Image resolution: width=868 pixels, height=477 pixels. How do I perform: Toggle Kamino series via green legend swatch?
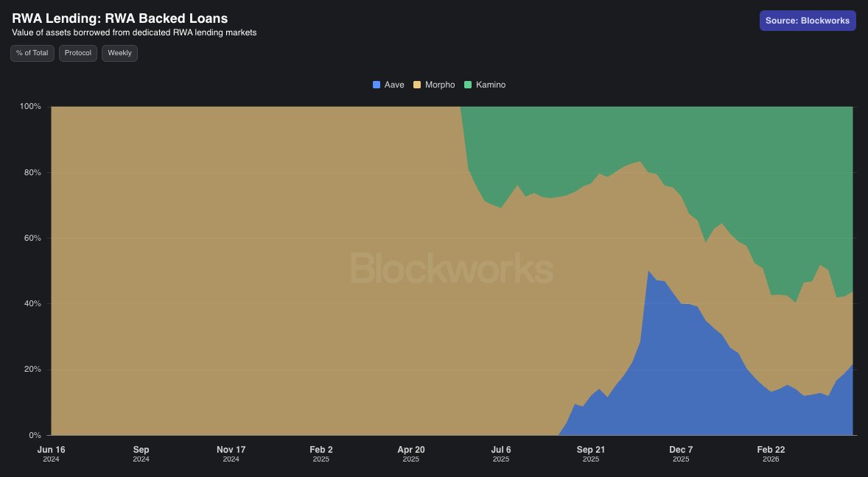point(468,85)
